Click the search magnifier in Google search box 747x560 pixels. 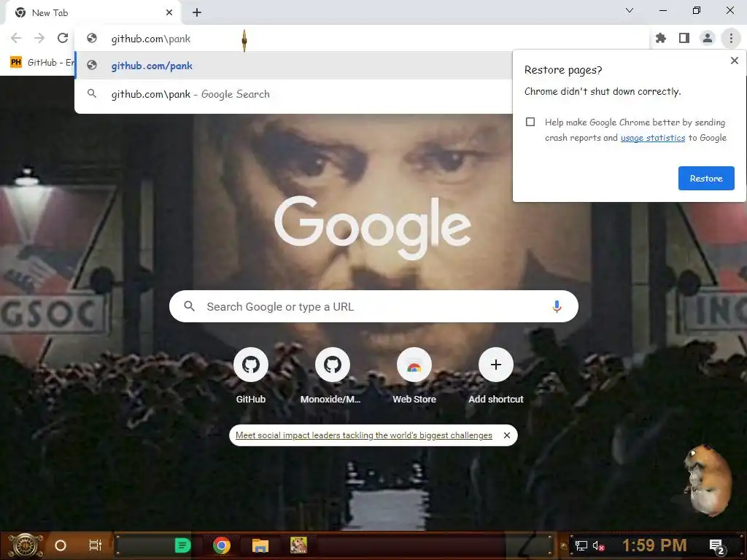189,306
